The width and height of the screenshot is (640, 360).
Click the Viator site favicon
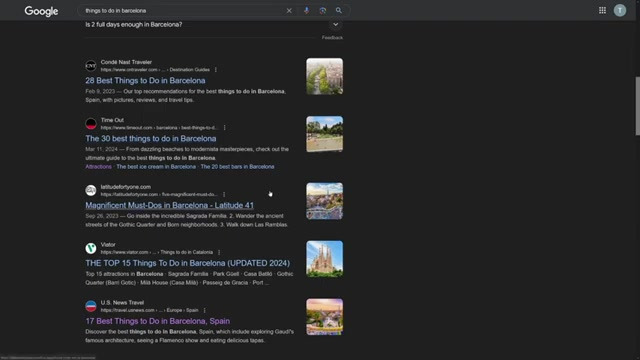tap(91, 248)
